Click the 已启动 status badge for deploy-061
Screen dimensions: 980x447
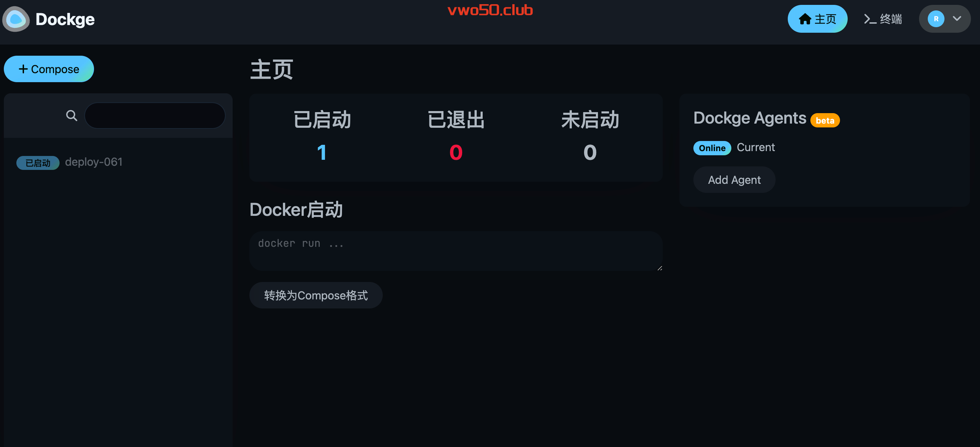38,163
